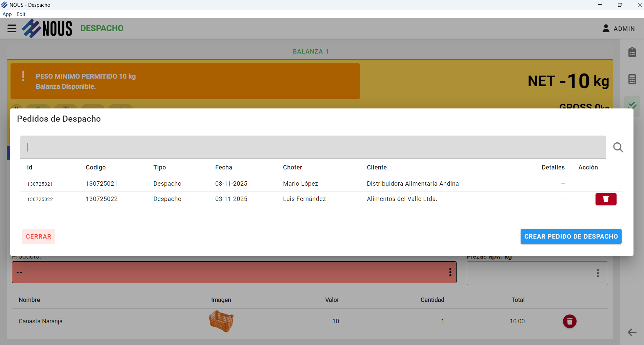The height and width of the screenshot is (345, 644).
Task: Open the Piezas apw kg options menu
Action: pos(598,273)
